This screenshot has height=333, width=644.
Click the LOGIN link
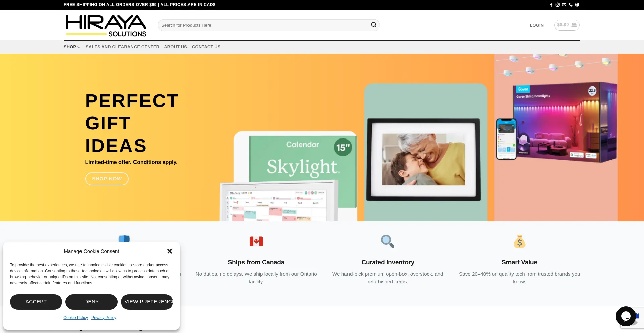(537, 25)
